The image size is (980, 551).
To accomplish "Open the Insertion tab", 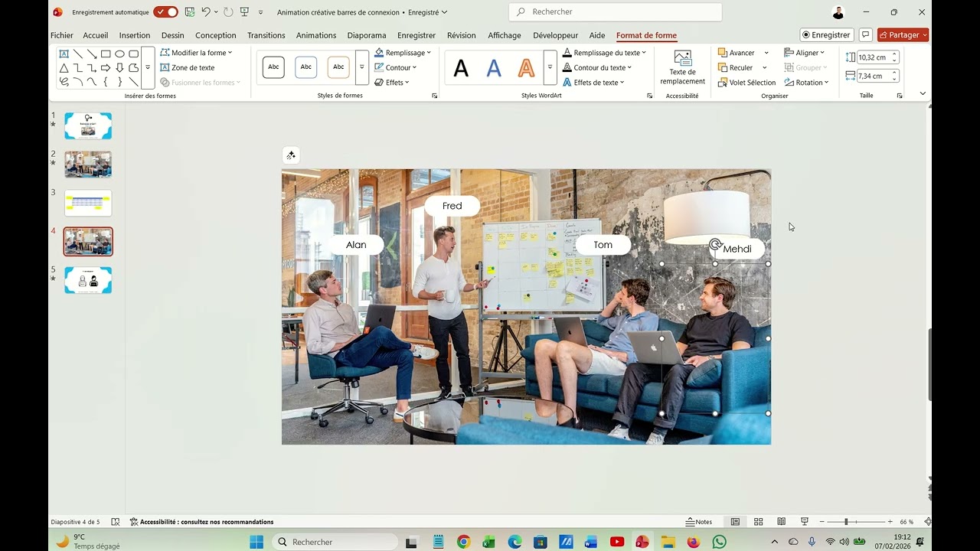I will pos(135,35).
